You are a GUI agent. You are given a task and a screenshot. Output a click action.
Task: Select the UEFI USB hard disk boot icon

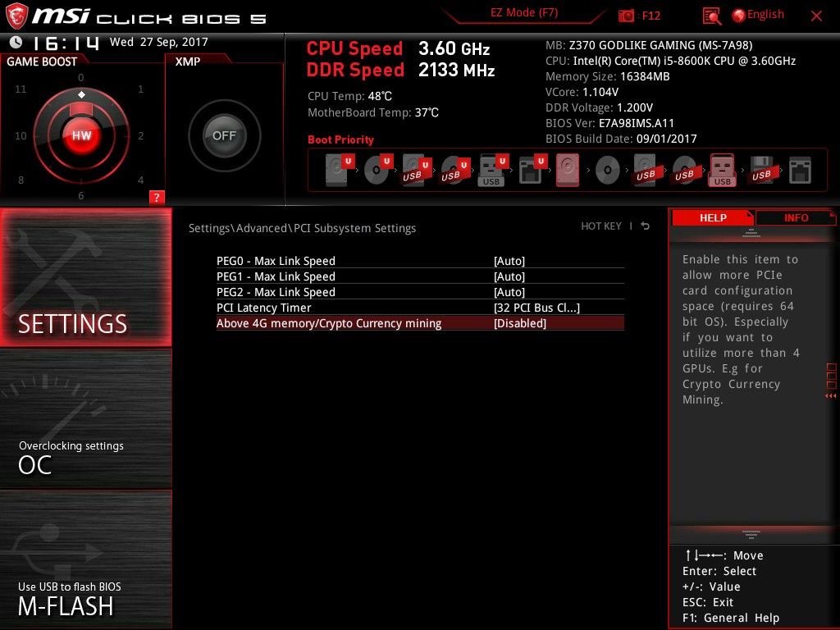pos(417,170)
